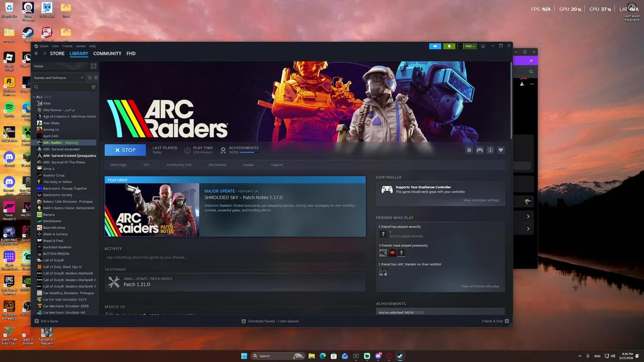The image size is (644, 362).
Task: Click the activity status input field
Action: pos(235,257)
